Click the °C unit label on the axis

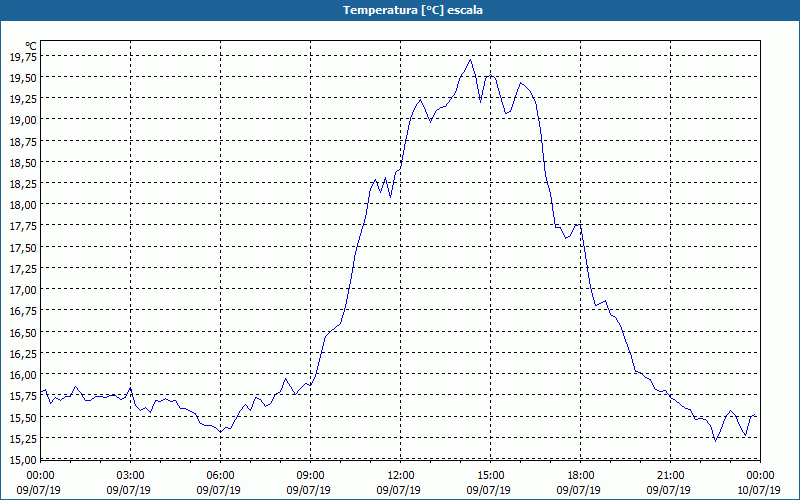tap(31, 46)
